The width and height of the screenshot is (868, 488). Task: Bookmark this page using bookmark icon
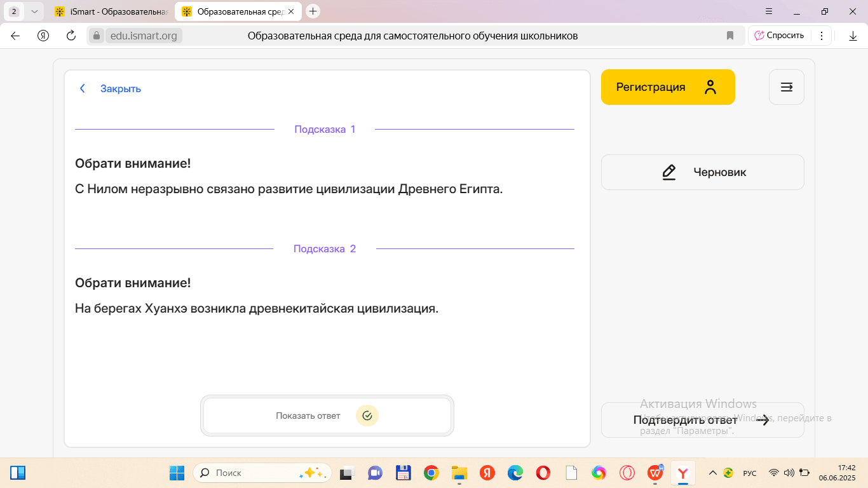pyautogui.click(x=730, y=36)
